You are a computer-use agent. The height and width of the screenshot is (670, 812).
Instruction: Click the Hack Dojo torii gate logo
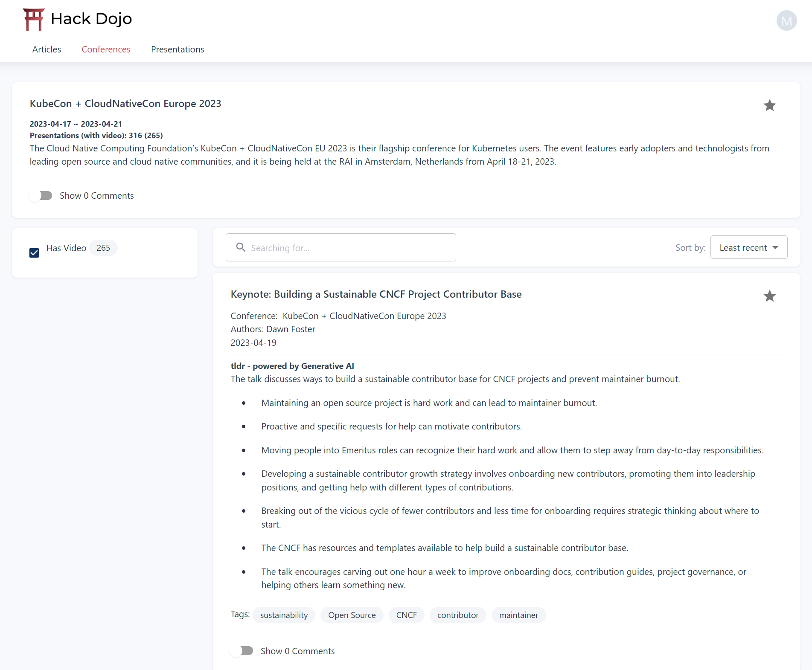[x=34, y=20]
